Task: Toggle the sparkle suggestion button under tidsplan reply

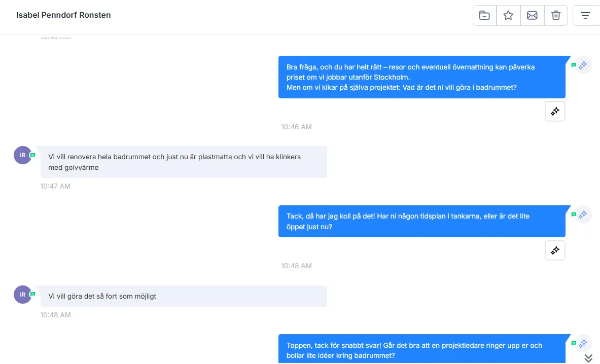Action: click(x=555, y=250)
